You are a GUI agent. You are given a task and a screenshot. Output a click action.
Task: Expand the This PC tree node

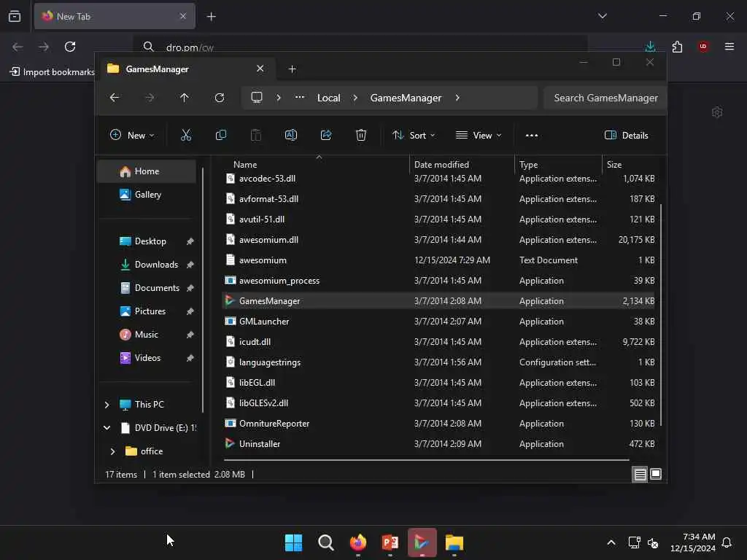107,405
